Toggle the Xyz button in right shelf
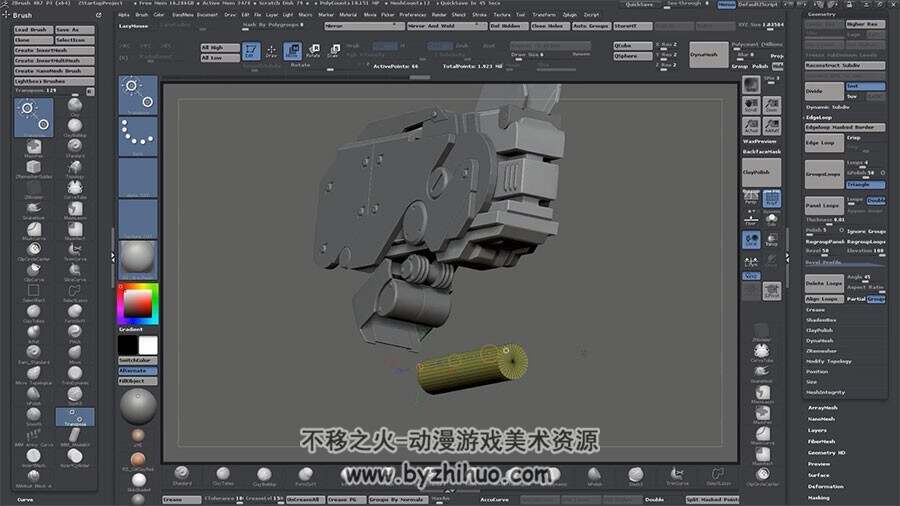 (751, 276)
